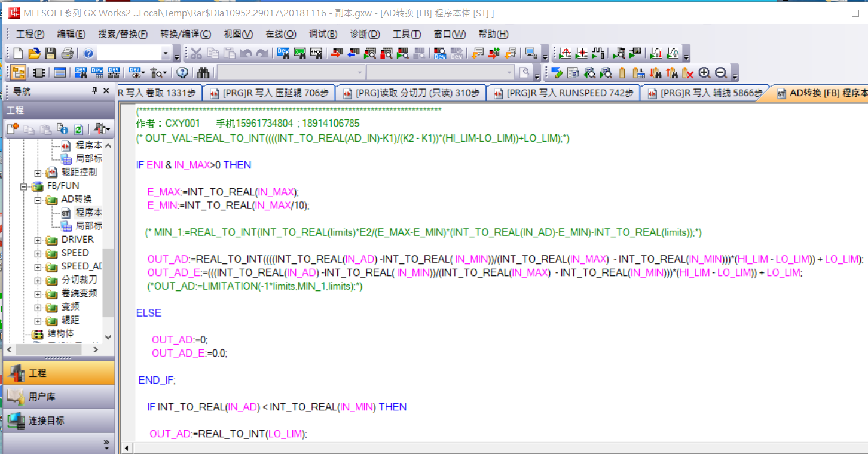Expand the DRIVER folder in tree
Viewport: 868px width, 454px height.
(x=38, y=240)
